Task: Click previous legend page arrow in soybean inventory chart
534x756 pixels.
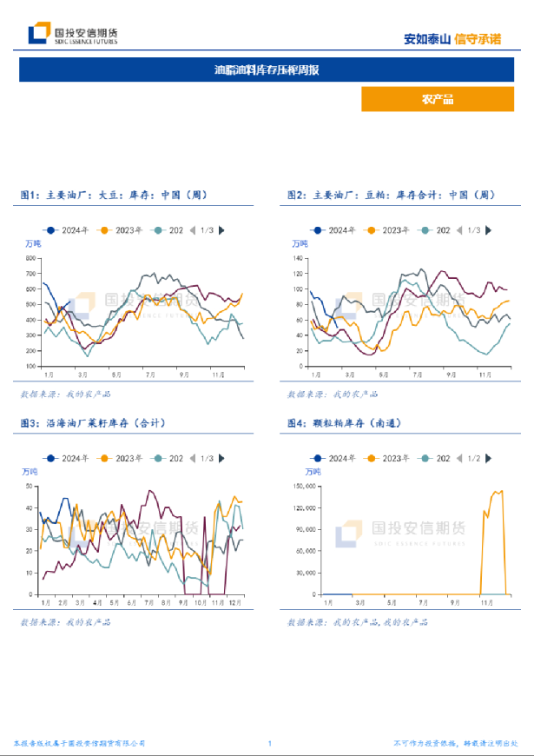Action: 192,230
